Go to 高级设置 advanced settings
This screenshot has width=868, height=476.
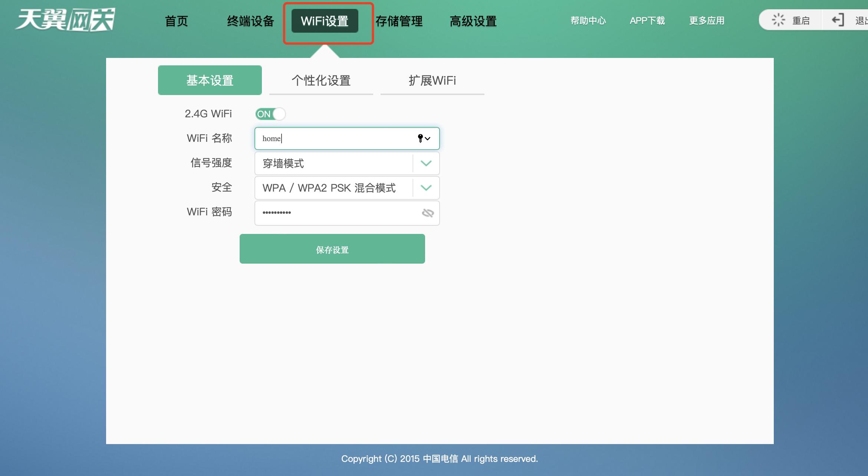pos(472,21)
